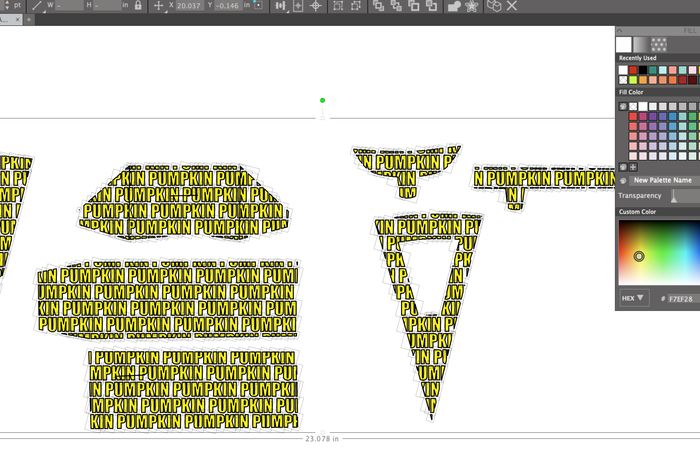This screenshot has height=467, width=700.
Task: Select the solid white fill type
Action: [x=624, y=44]
